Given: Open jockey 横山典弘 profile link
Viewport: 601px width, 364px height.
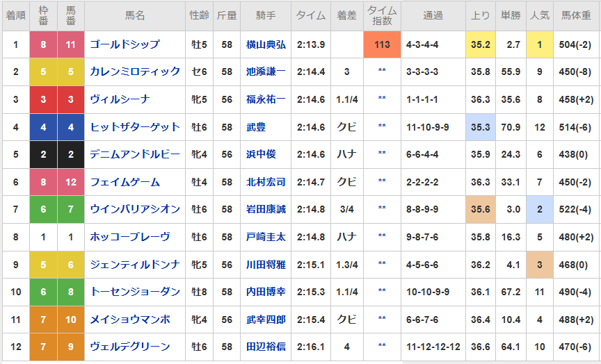Looking at the screenshot, I should pos(266,44).
